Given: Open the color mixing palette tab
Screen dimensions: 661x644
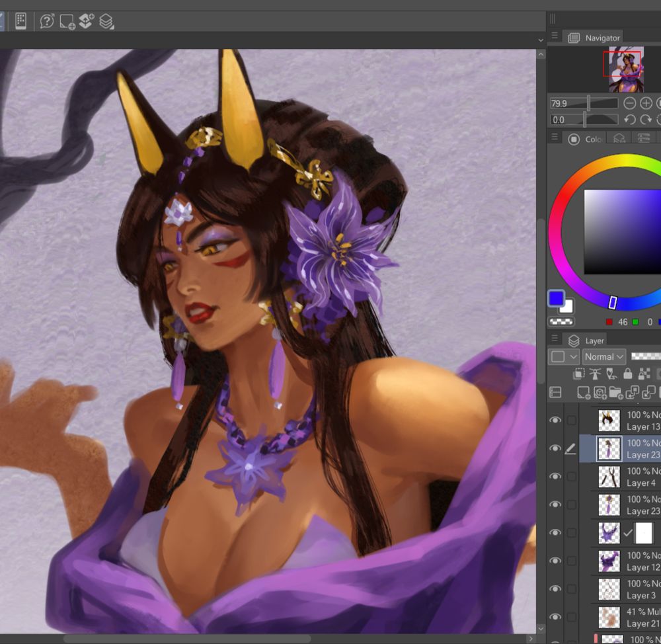Looking at the screenshot, I should point(619,139).
